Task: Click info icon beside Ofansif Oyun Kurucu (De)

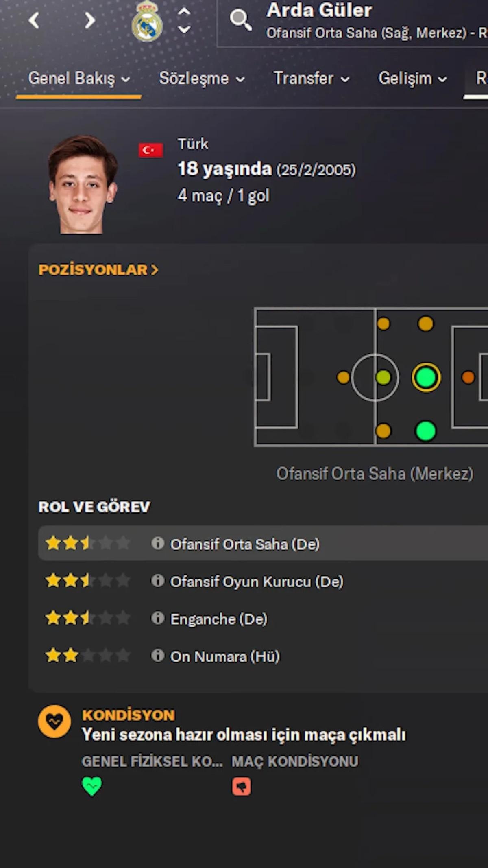Action: pyautogui.click(x=158, y=581)
